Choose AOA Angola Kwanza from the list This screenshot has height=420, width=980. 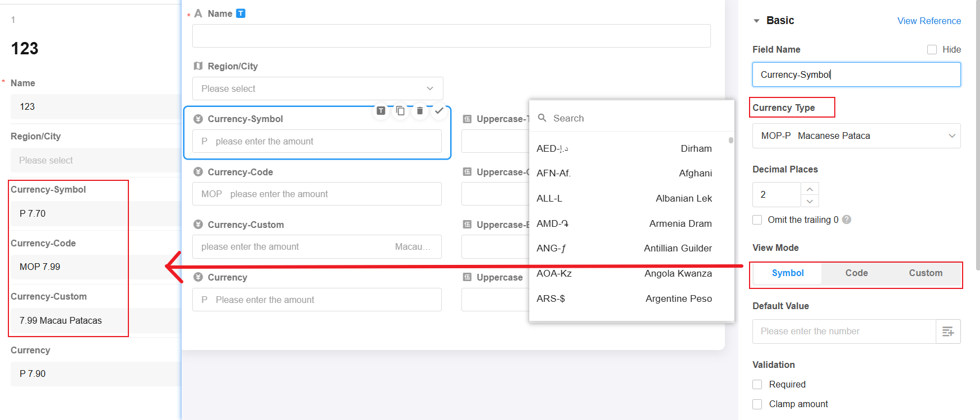[628, 273]
